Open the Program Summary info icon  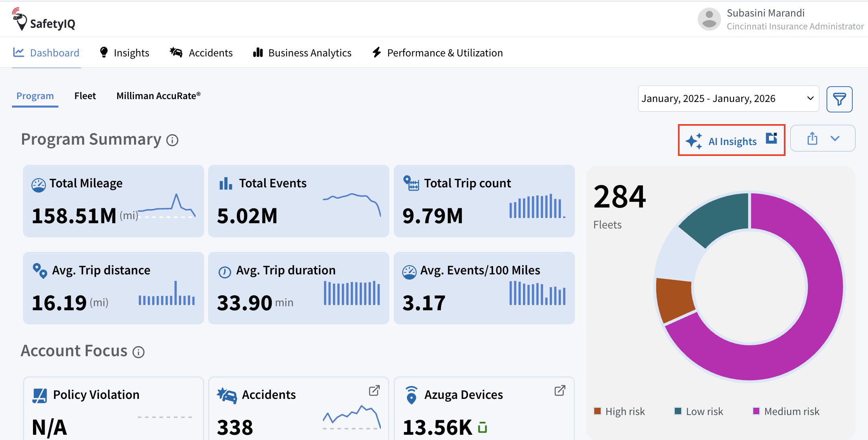[x=172, y=140]
